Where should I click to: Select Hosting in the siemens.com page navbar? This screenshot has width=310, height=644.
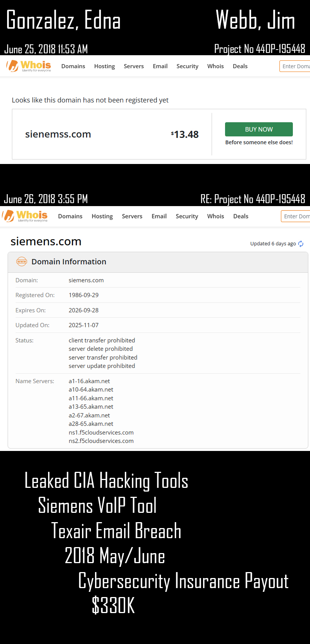pyautogui.click(x=102, y=216)
